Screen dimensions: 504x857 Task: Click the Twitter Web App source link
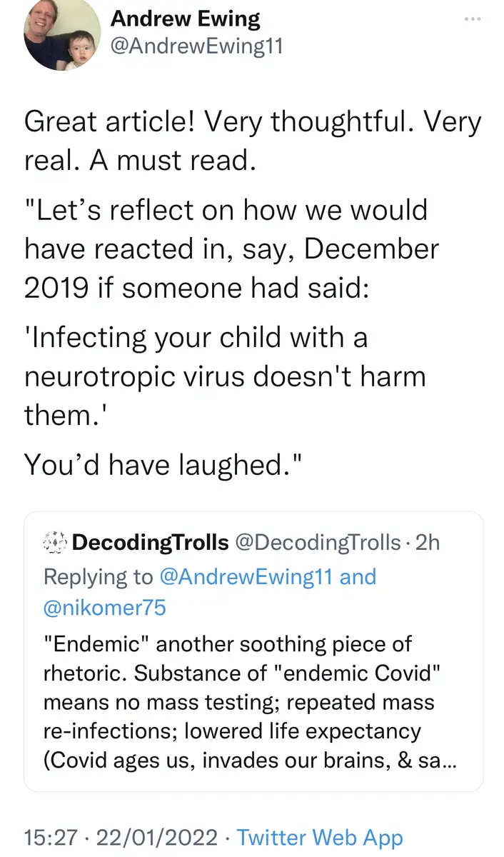pos(319,837)
